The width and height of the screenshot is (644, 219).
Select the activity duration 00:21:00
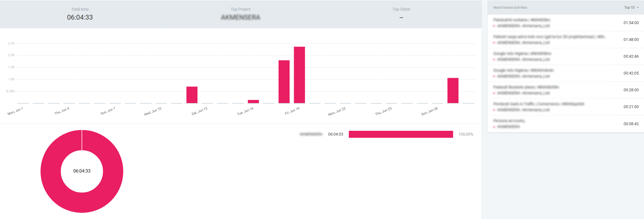[631, 107]
